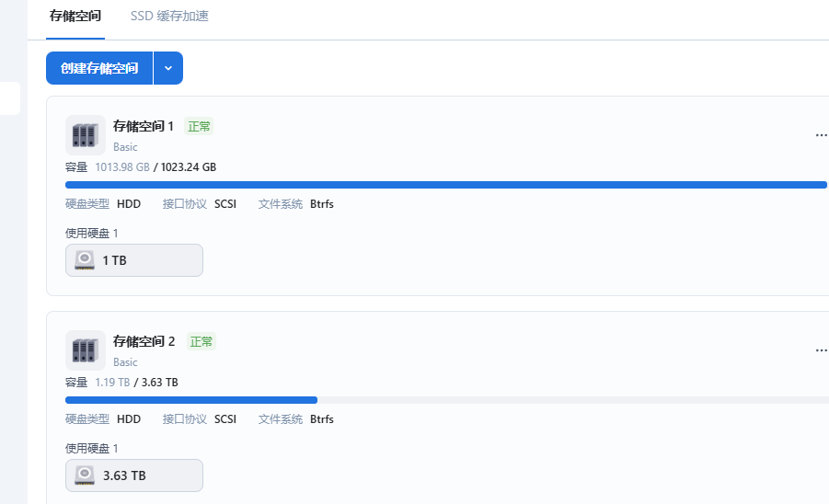Select the 3.63 TB disk chip

coord(134,475)
